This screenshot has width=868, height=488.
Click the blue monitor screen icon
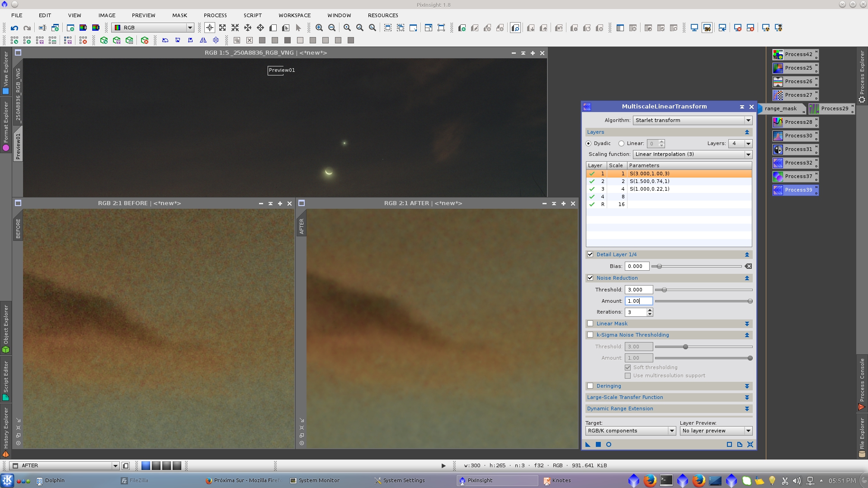694,28
